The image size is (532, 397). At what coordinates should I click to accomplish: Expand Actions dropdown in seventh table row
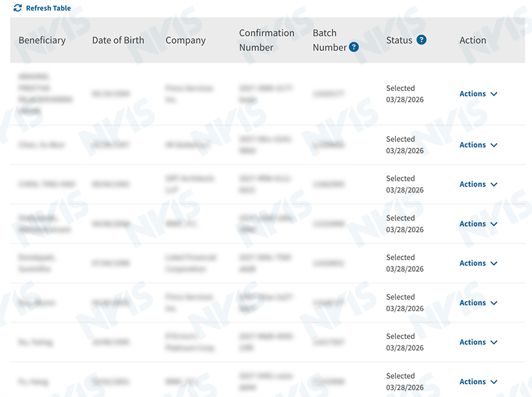click(x=478, y=342)
